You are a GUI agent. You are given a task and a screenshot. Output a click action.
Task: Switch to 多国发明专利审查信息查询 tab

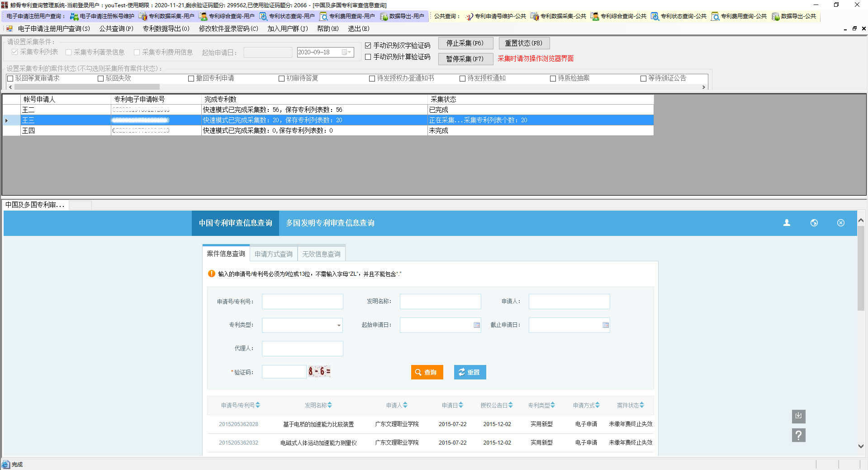(x=330, y=223)
